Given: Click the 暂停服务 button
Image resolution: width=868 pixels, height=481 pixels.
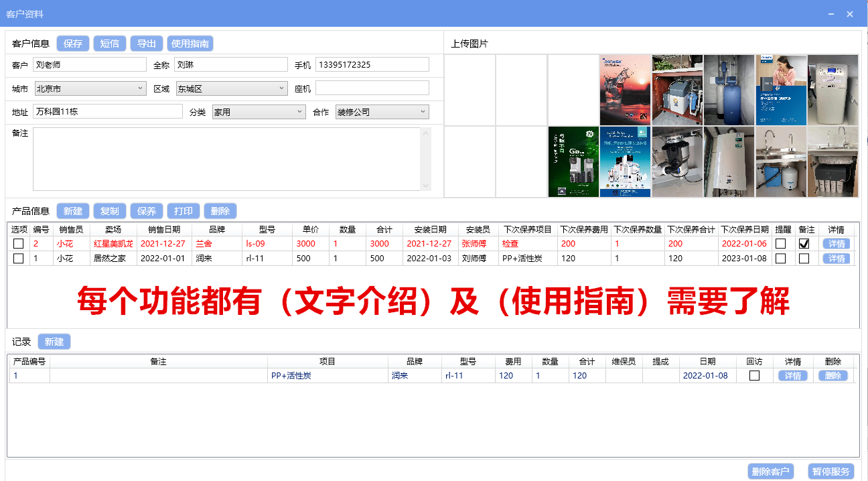Looking at the screenshot, I should pos(831,472).
